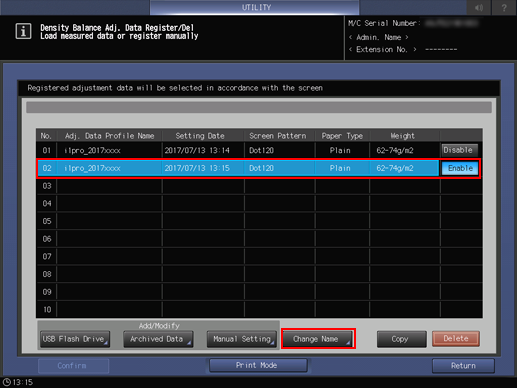Click Plain paper type in row 01

(340, 150)
